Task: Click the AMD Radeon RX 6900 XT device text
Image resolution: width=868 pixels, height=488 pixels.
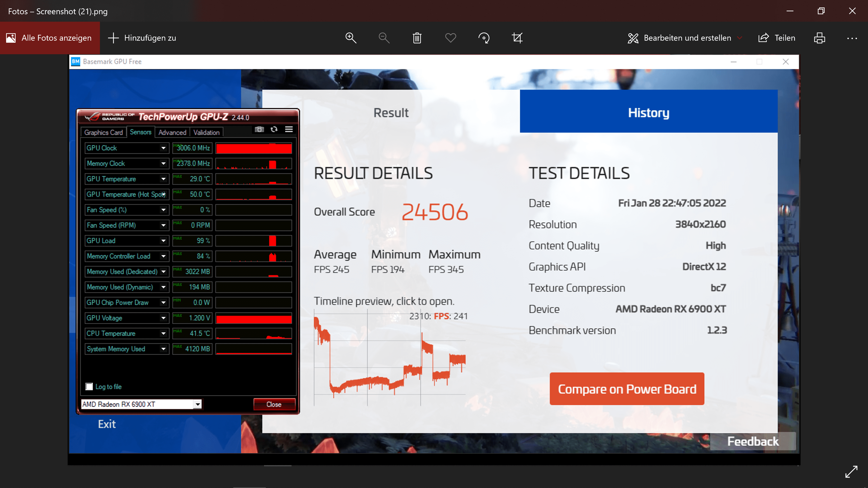Action: click(x=670, y=309)
